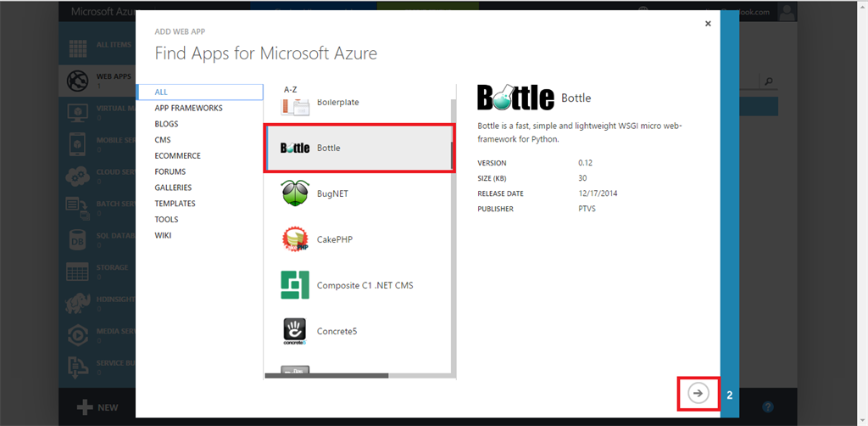Click the Mobile Services sidebar icon
Image resolution: width=868 pixels, height=426 pixels.
(x=78, y=144)
